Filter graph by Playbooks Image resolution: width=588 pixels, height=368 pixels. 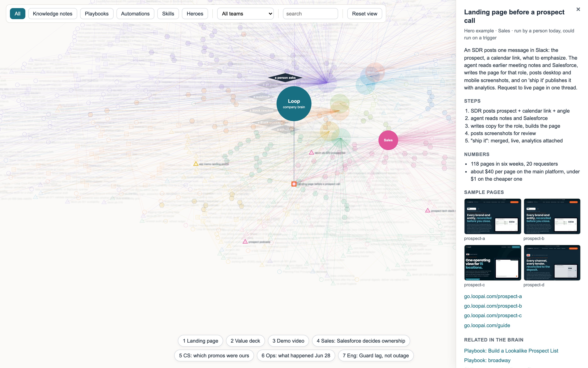pos(96,14)
